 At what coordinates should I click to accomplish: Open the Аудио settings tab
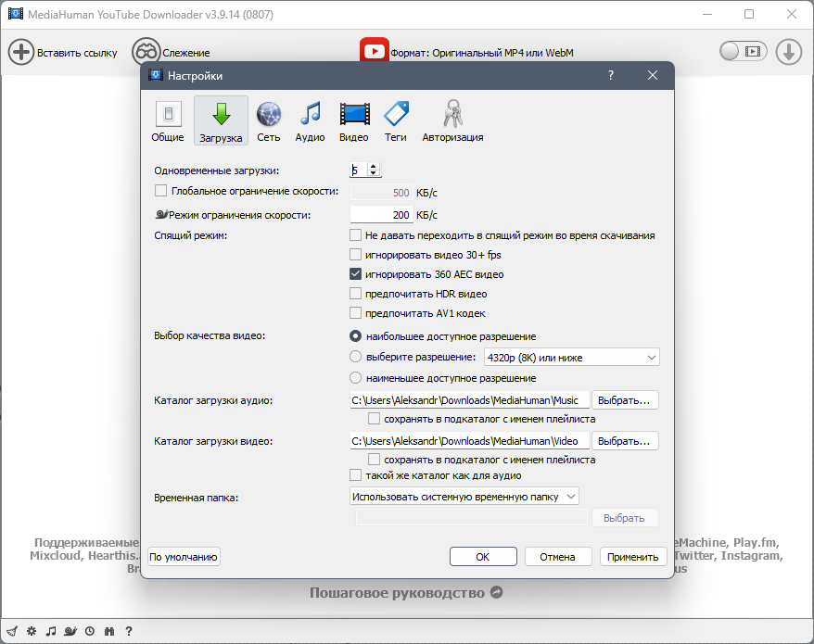pyautogui.click(x=310, y=121)
